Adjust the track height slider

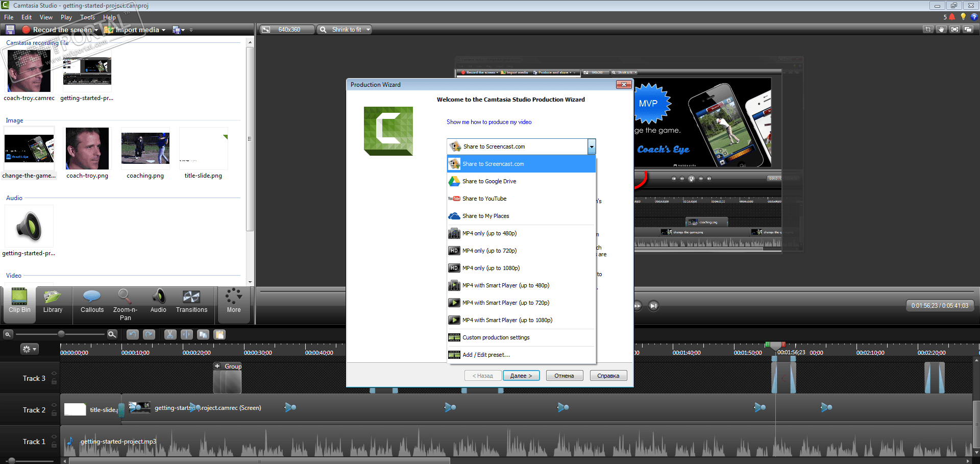pos(11,461)
